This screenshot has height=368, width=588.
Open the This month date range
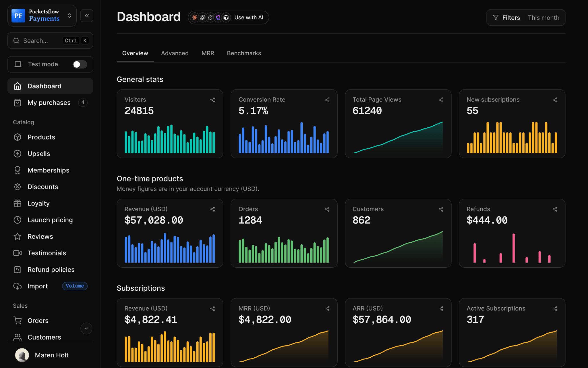click(x=543, y=18)
